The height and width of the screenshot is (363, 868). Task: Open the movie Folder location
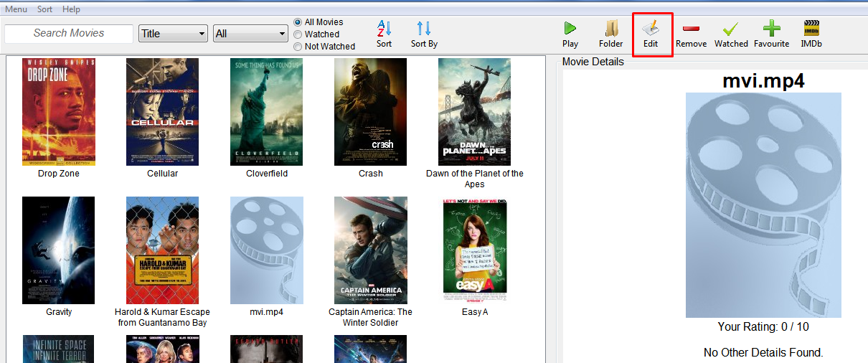pyautogui.click(x=611, y=34)
